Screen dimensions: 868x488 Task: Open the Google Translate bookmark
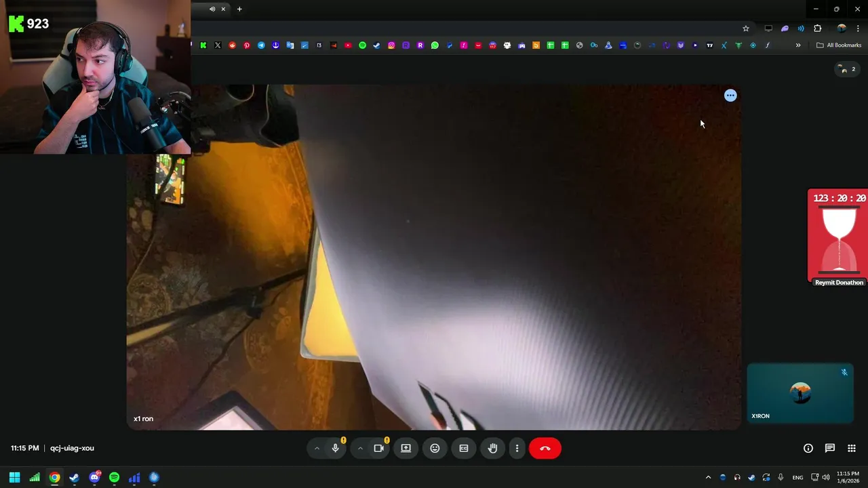pyautogui.click(x=290, y=45)
